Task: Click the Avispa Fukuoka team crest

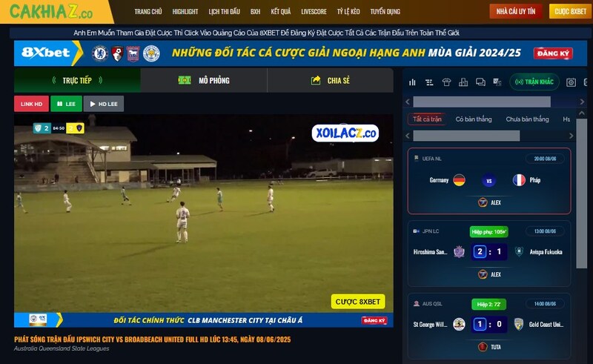Action: 520,251
